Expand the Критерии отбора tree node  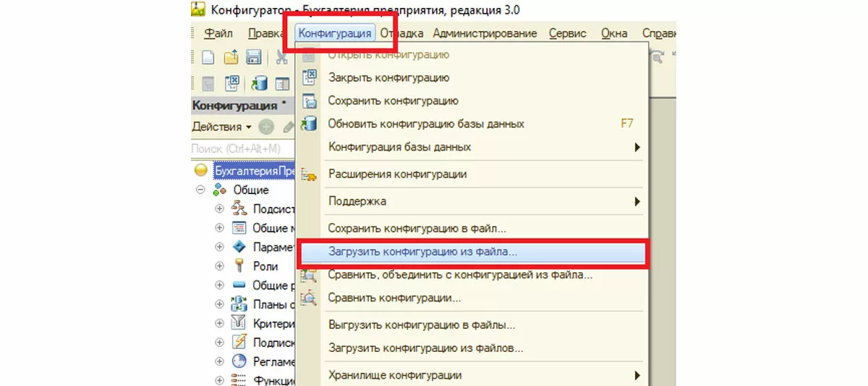tap(220, 323)
